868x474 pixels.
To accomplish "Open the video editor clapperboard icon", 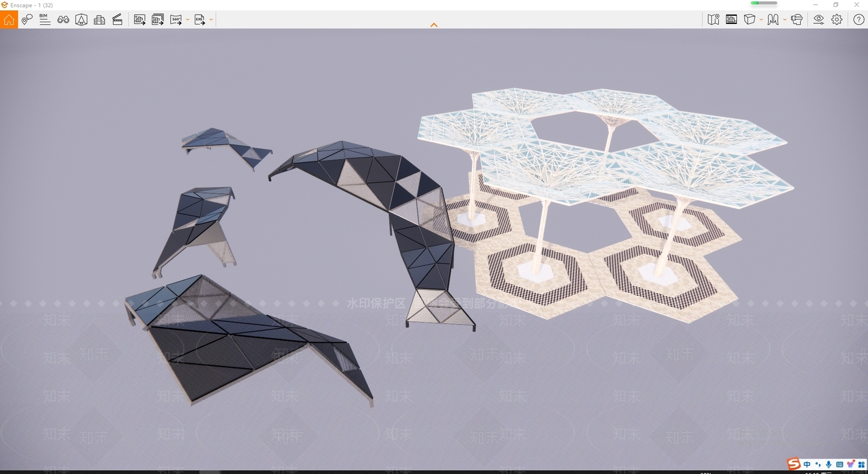I will tap(117, 20).
